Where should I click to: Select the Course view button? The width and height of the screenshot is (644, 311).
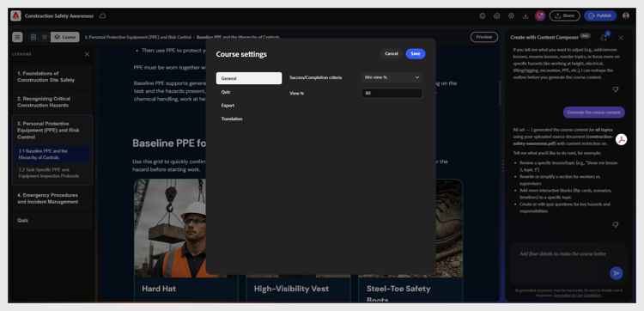(x=65, y=37)
